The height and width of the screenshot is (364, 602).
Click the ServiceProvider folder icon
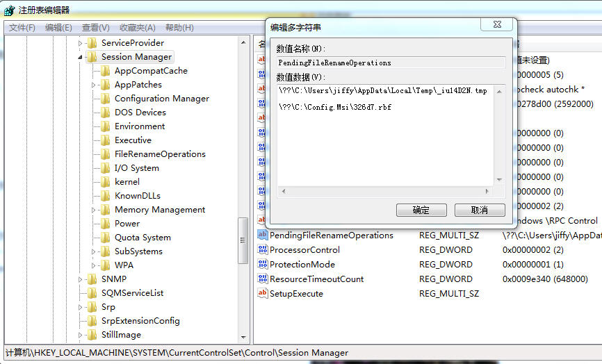(x=92, y=43)
